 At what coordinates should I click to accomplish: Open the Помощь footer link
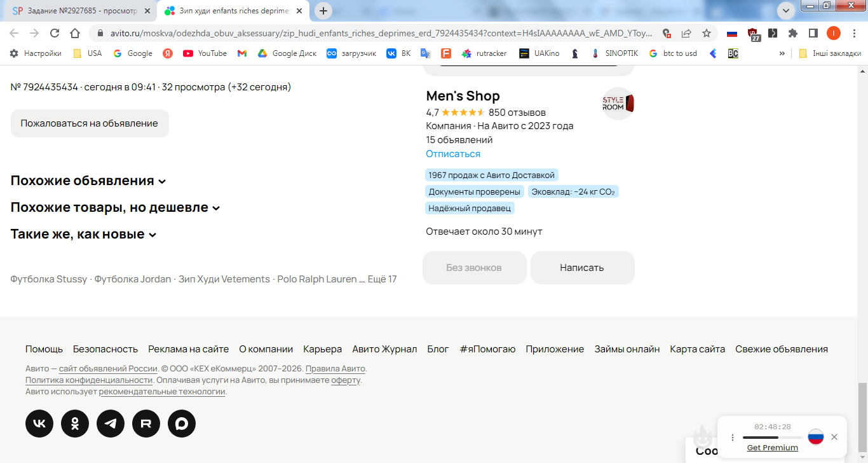[44, 349]
